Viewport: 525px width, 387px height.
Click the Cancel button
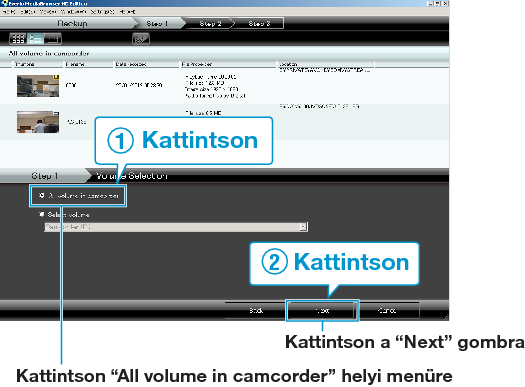click(x=388, y=310)
